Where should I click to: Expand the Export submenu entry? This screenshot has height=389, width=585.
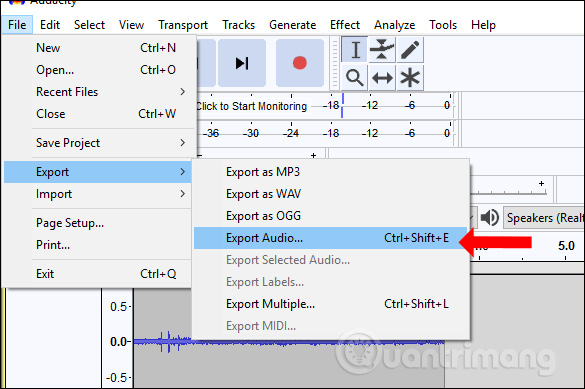pyautogui.click(x=98, y=172)
